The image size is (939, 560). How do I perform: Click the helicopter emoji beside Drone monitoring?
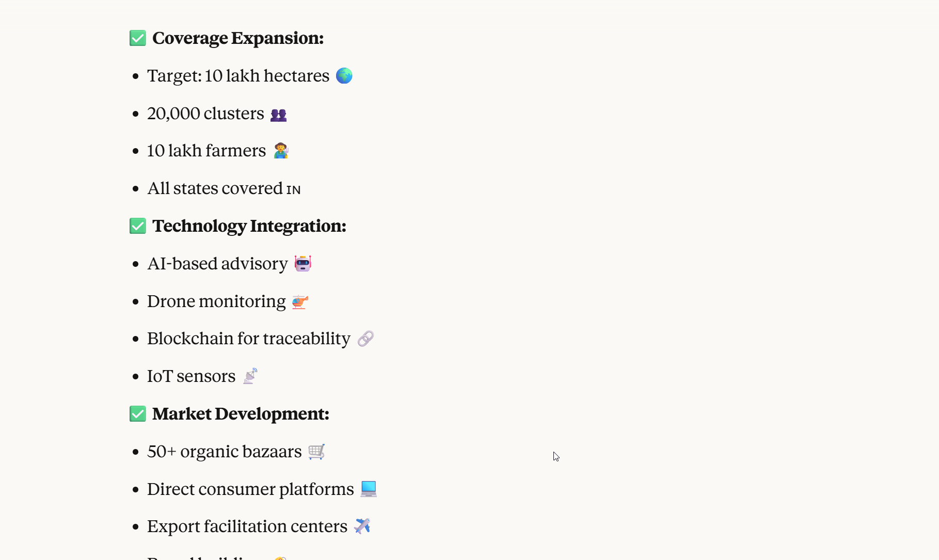click(x=300, y=301)
